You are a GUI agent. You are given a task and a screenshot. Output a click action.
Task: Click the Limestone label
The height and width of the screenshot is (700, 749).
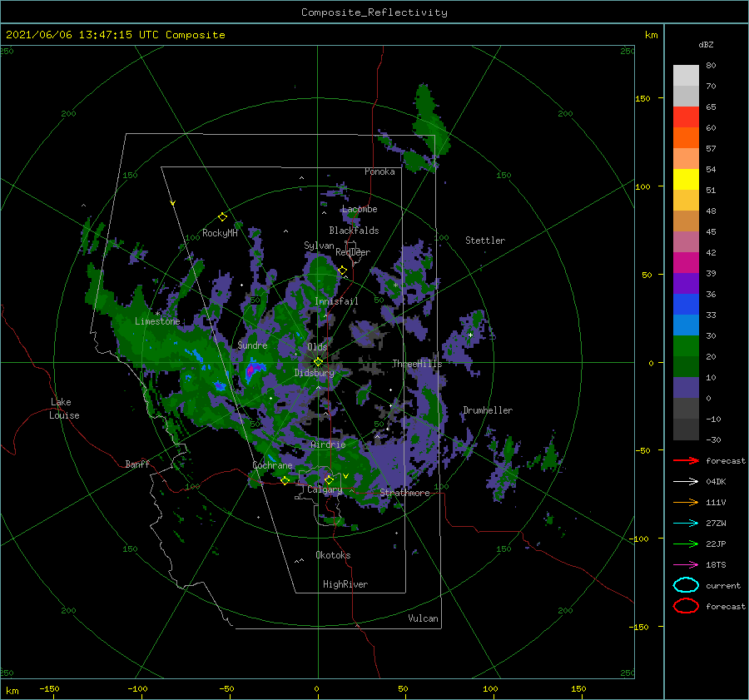click(x=157, y=321)
